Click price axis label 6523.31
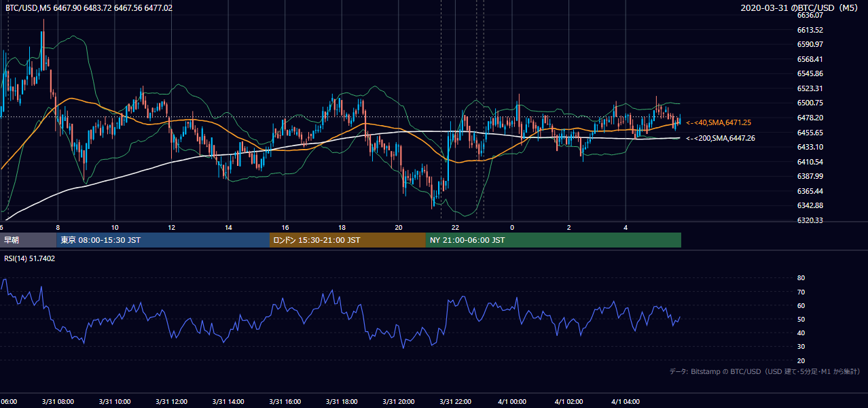The height and width of the screenshot is (408, 868). click(810, 88)
